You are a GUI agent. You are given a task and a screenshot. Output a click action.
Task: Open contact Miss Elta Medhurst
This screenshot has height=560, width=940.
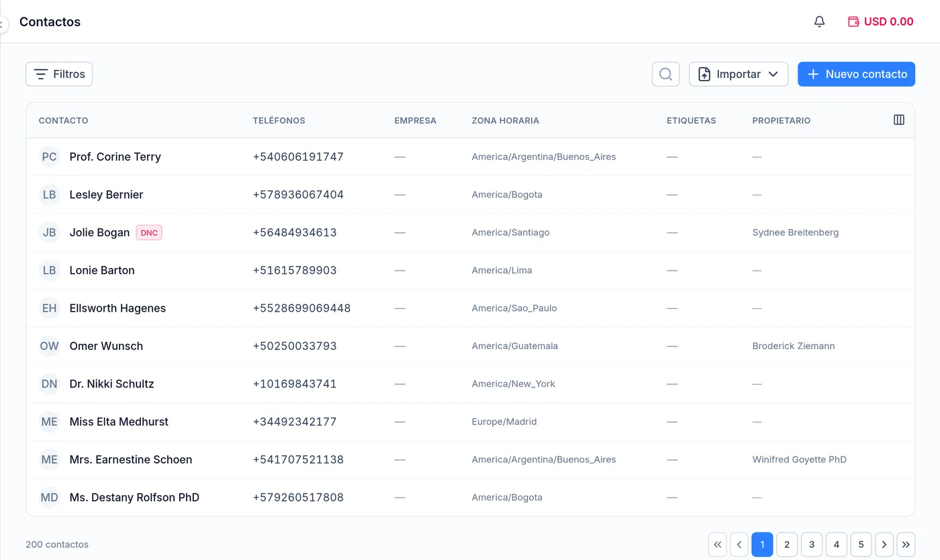[119, 422]
